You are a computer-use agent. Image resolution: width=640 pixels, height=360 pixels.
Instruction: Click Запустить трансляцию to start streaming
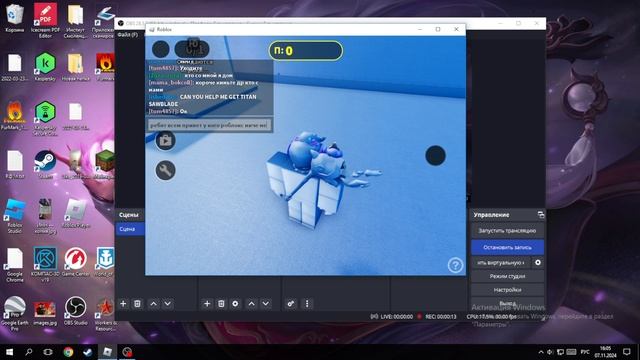tap(507, 231)
